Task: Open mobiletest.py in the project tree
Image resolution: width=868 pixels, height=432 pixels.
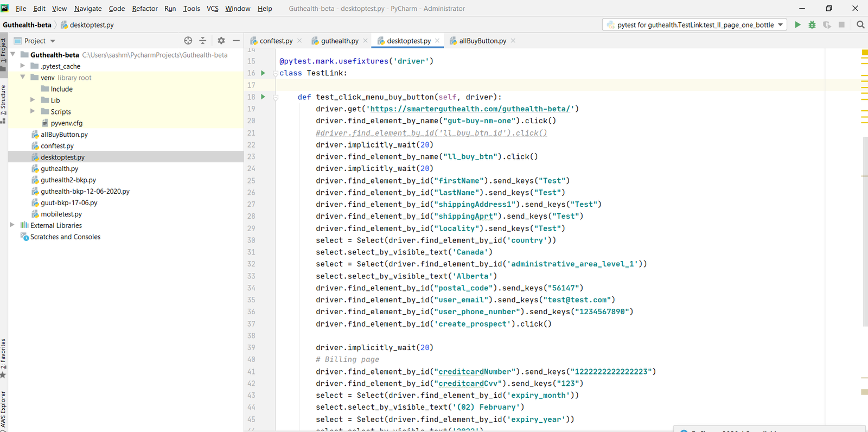Action: (x=61, y=214)
